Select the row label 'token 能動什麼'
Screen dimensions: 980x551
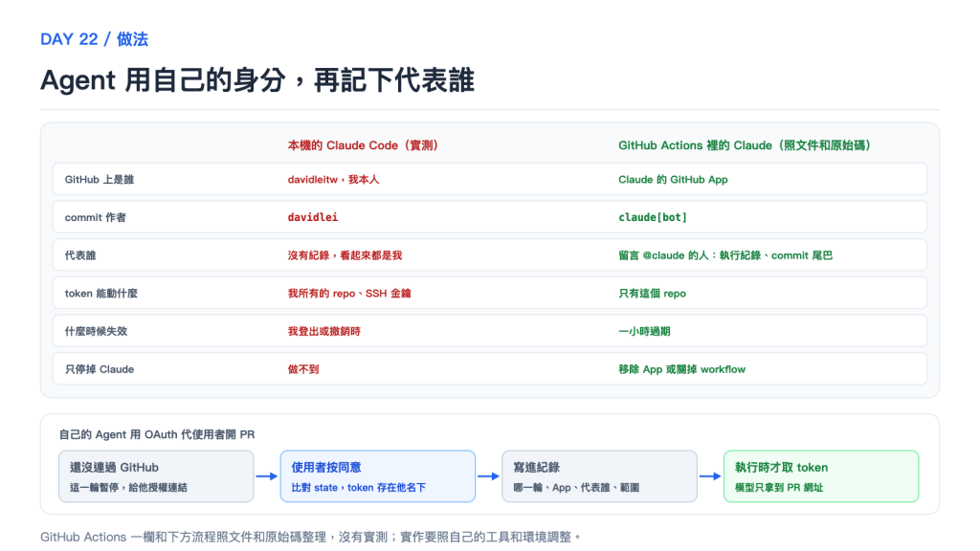click(x=100, y=294)
